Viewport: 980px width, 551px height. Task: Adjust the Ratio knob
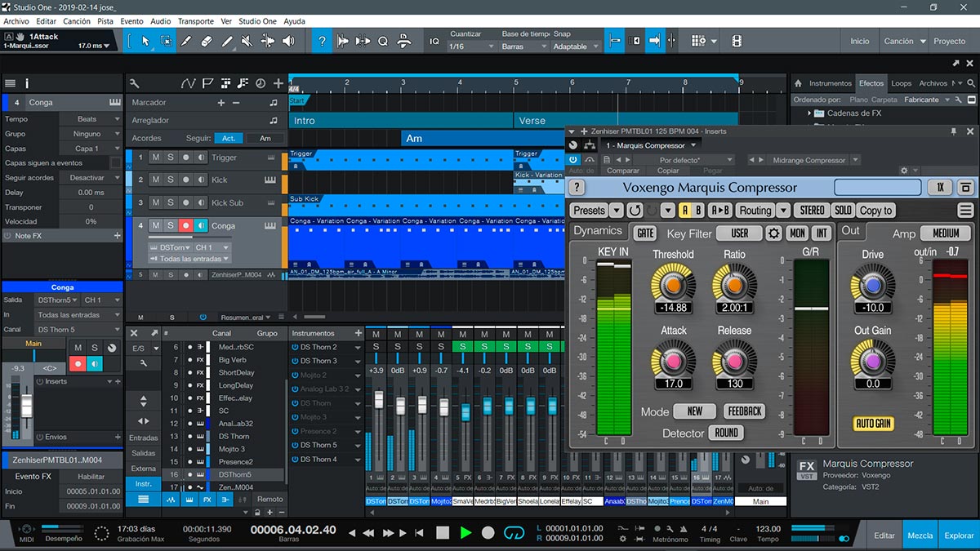tap(734, 285)
